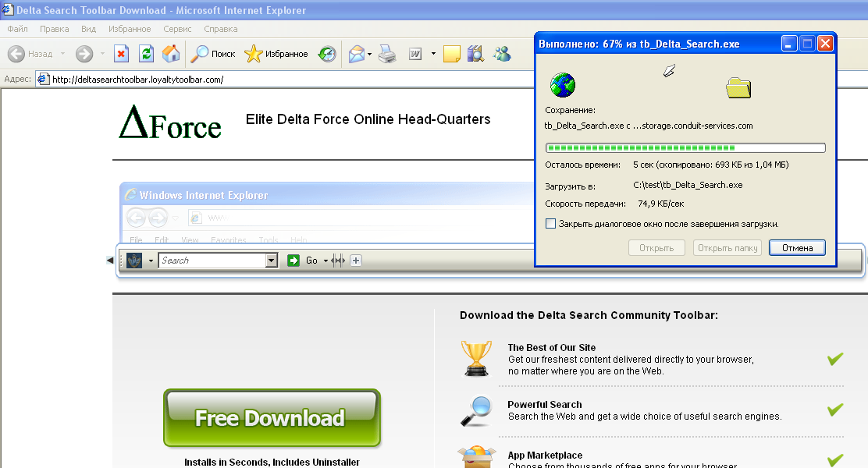Click the Go text button
Screen dimensions: 868x468
[x=311, y=260]
